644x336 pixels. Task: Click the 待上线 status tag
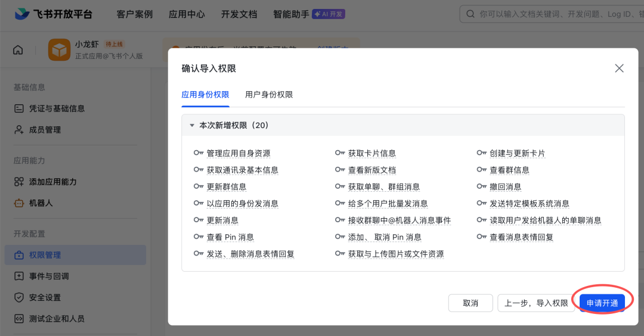[114, 44]
